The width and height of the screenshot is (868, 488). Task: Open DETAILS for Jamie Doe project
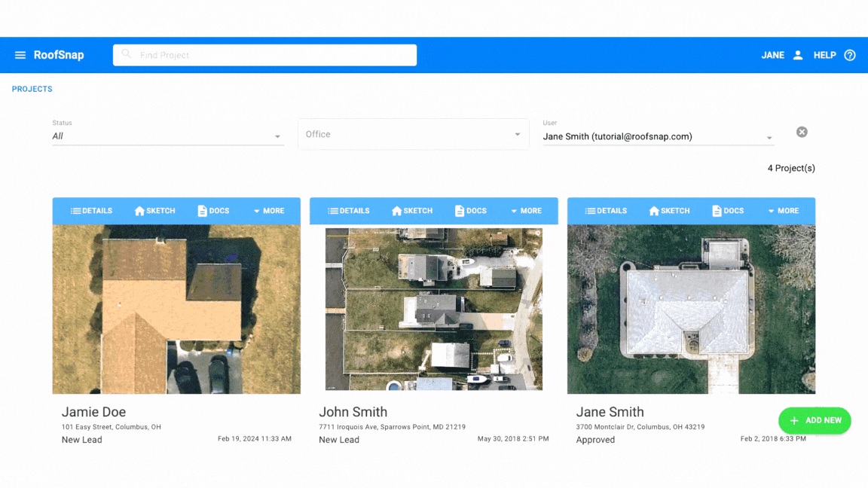pyautogui.click(x=91, y=211)
